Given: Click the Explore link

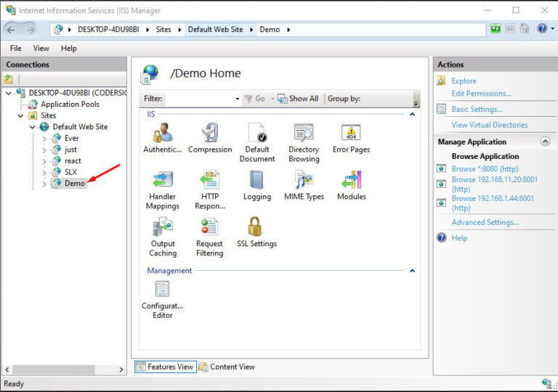Looking at the screenshot, I should (x=464, y=81).
